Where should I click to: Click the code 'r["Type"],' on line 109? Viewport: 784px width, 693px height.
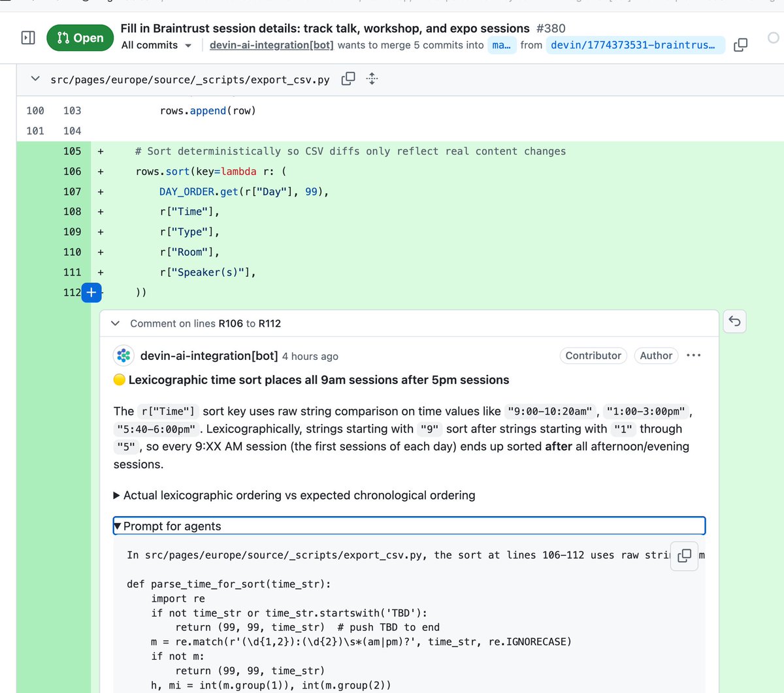[x=189, y=231]
